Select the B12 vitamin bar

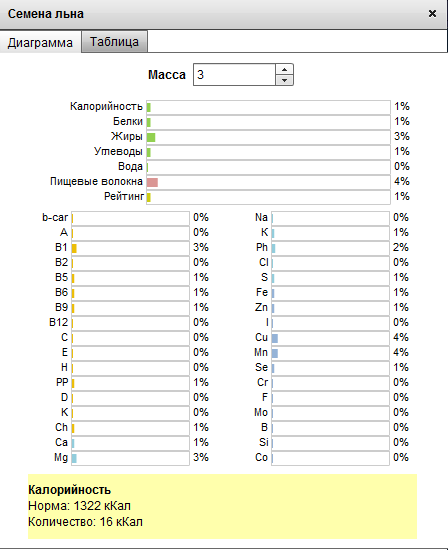[131, 323]
